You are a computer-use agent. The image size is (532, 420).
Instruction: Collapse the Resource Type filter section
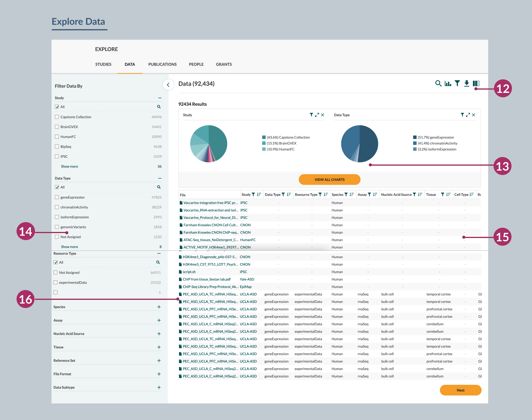(x=159, y=254)
